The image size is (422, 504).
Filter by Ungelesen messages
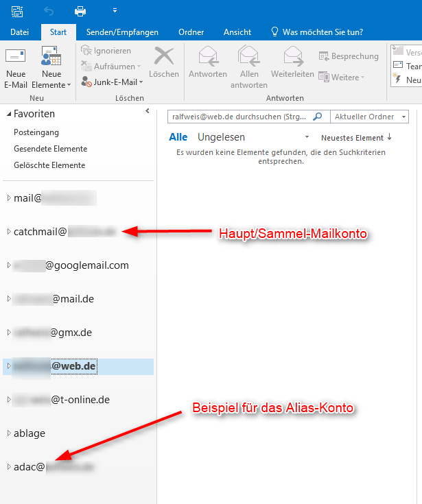pos(221,137)
